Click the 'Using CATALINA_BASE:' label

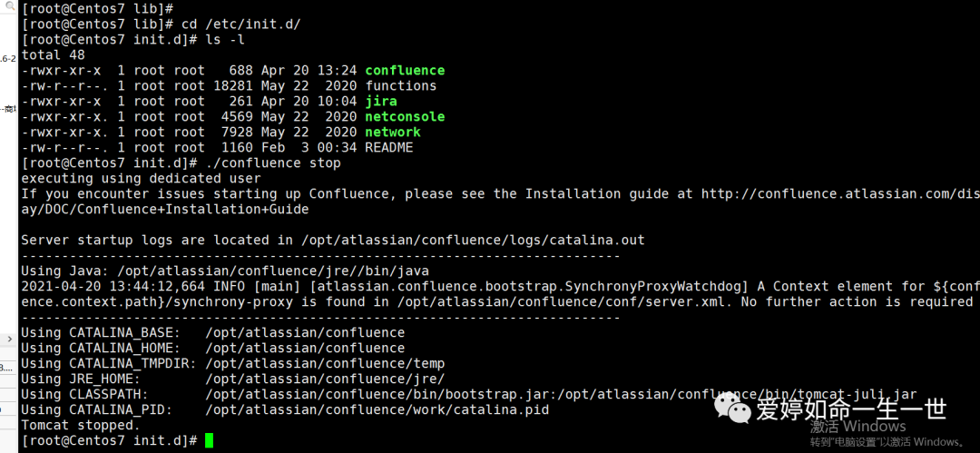coord(102,332)
